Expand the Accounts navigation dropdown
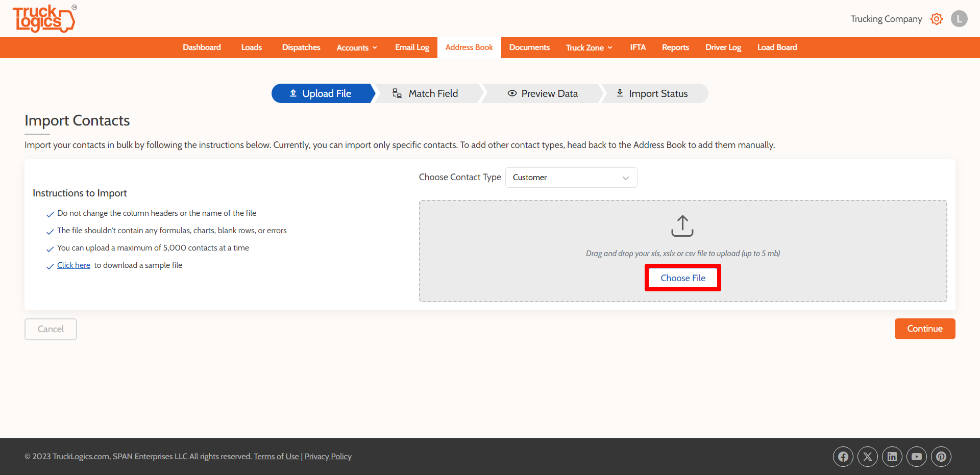 click(x=356, y=47)
